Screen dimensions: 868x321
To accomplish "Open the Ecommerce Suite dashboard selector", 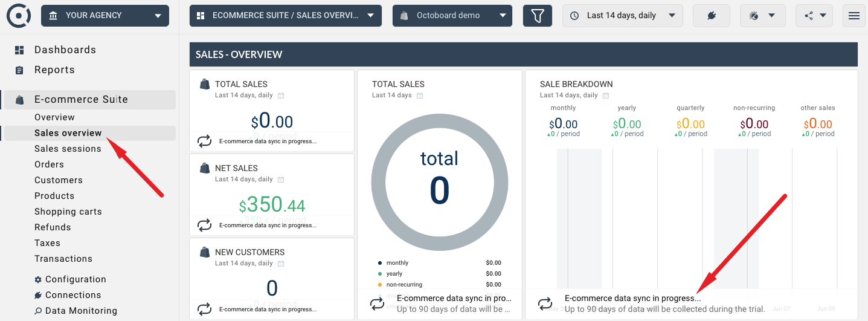I will coord(286,15).
